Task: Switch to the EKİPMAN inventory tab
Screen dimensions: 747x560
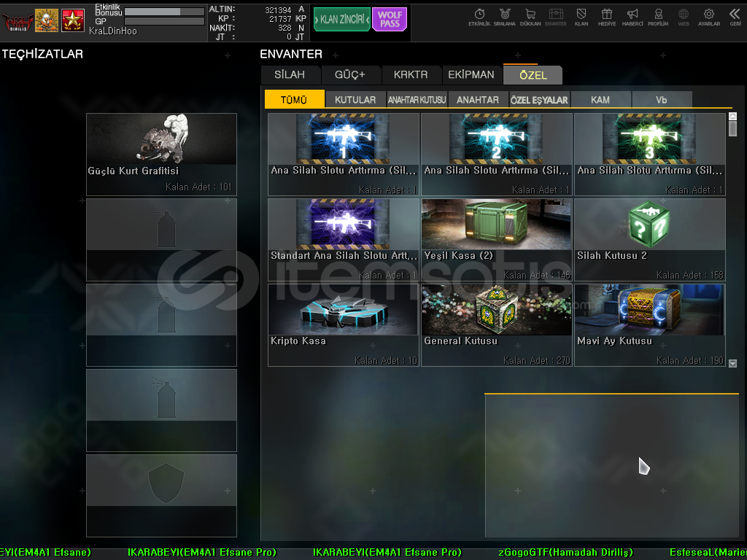Action: [471, 75]
